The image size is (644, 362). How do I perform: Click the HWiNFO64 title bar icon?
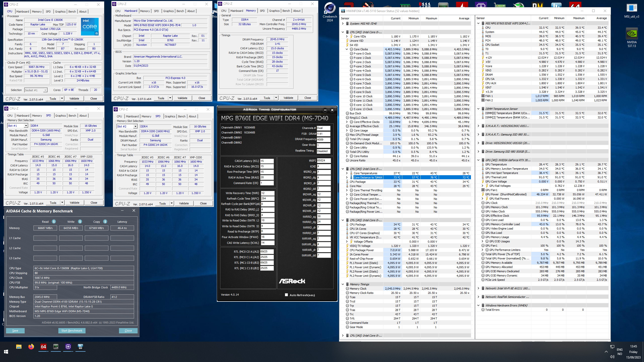(343, 11)
